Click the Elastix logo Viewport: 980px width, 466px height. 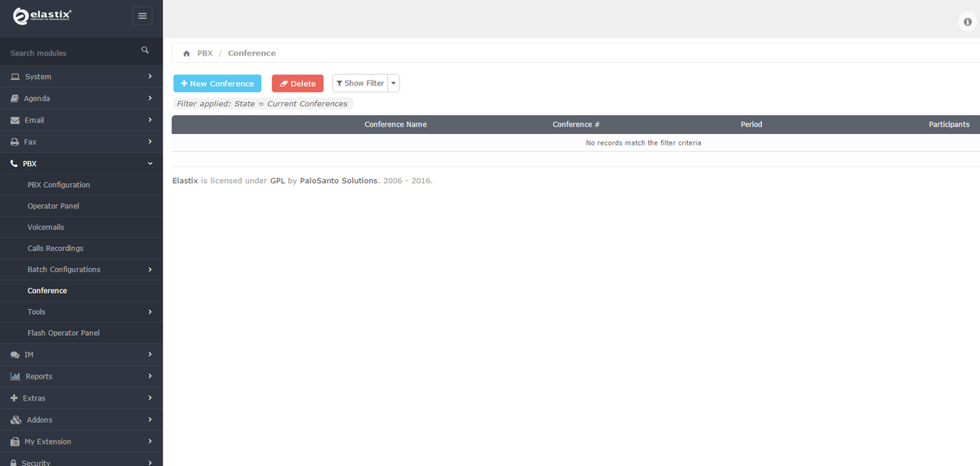(42, 15)
